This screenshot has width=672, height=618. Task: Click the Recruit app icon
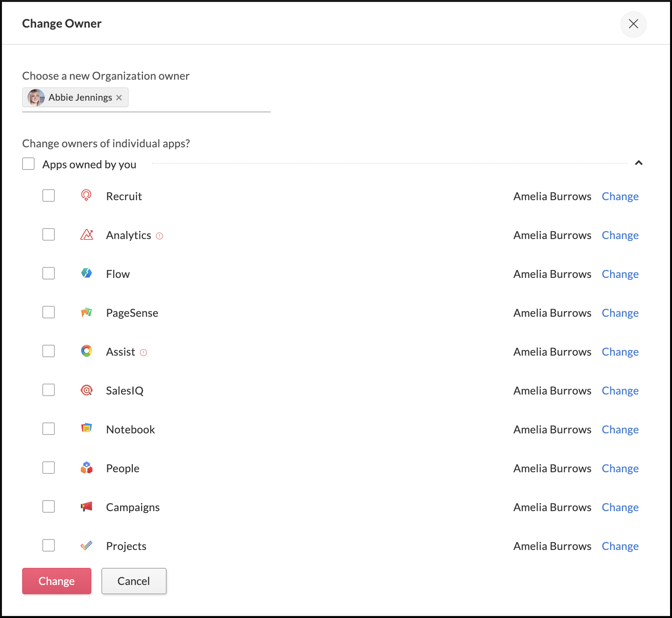pyautogui.click(x=86, y=195)
